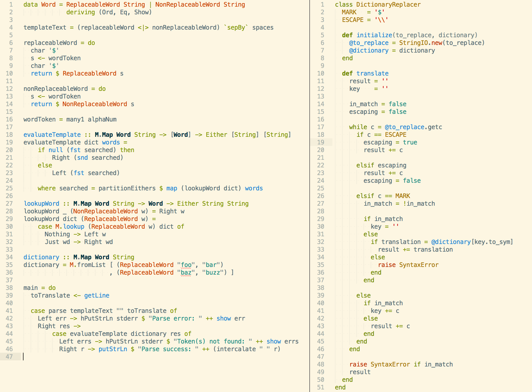
Task: Click 'key.to_sym' in the dictionary lookup
Action: [492, 242]
